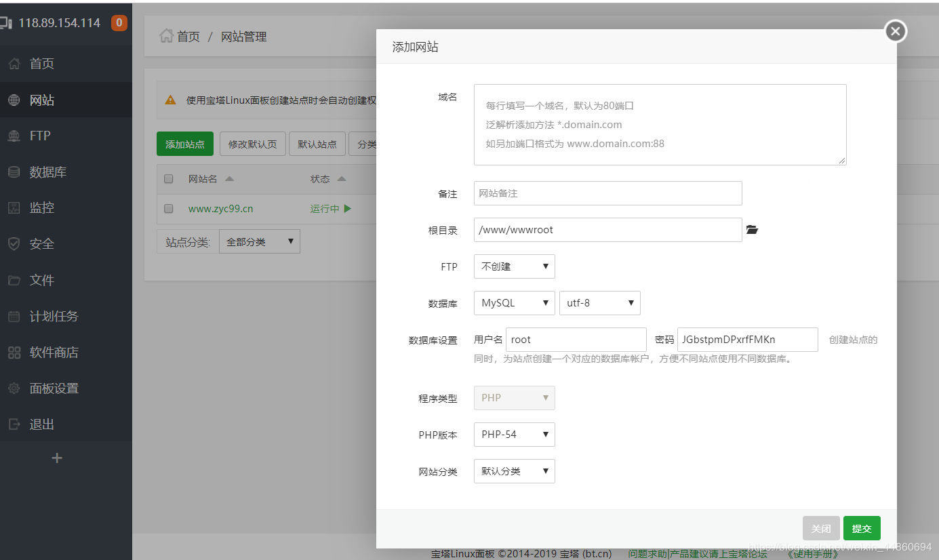Click the orange notification badge showing 0
This screenshot has width=939, height=560.
pyautogui.click(x=119, y=23)
